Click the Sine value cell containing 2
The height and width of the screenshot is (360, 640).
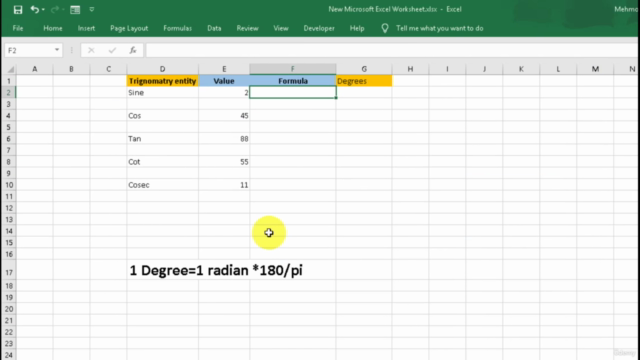tap(224, 93)
